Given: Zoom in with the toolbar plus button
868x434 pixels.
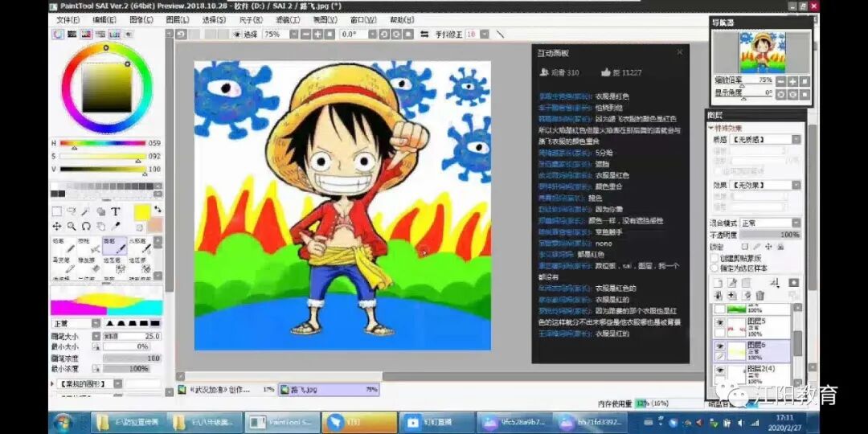Looking at the screenshot, I should click(x=317, y=34).
